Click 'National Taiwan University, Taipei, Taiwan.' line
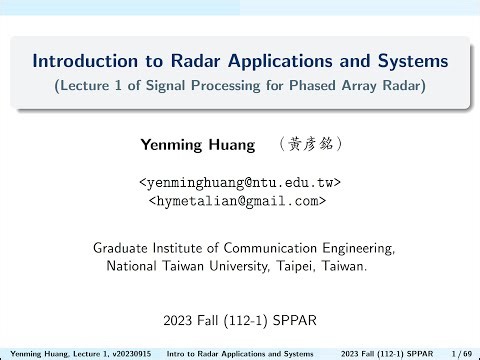480x360 pixels. (x=237, y=266)
